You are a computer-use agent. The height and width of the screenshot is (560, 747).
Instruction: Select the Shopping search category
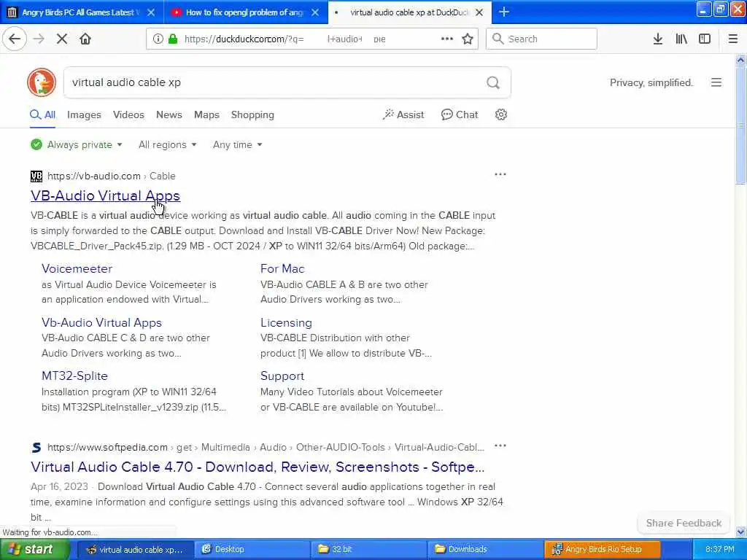(252, 114)
